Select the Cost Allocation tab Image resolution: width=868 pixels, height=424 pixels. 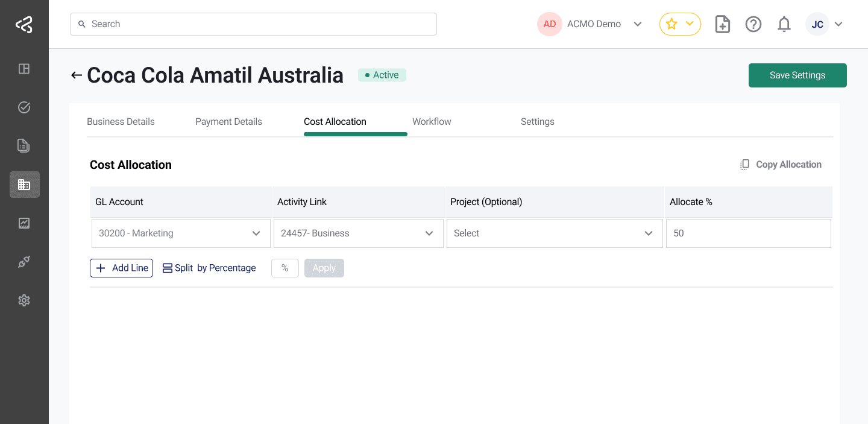pyautogui.click(x=335, y=121)
